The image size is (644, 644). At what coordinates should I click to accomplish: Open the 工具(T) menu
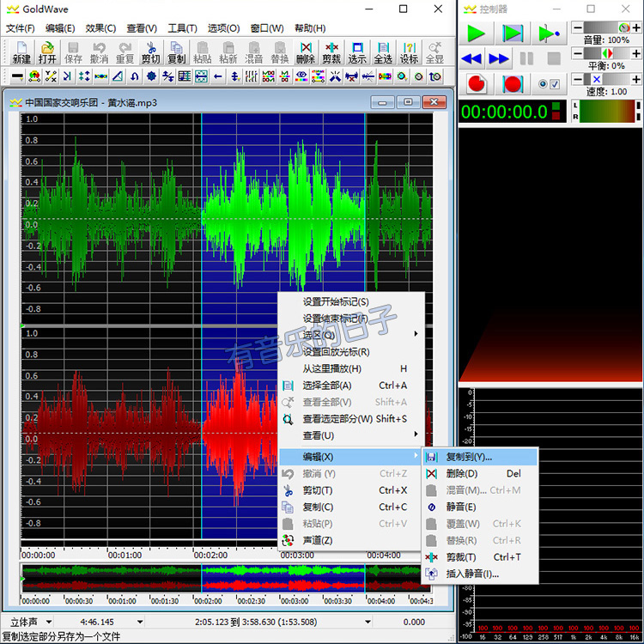pos(182,28)
